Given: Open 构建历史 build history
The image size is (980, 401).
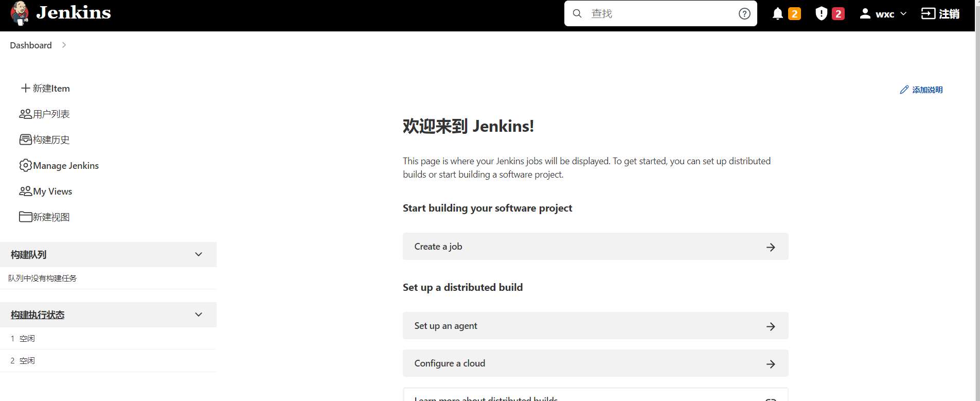Looking at the screenshot, I should (51, 140).
